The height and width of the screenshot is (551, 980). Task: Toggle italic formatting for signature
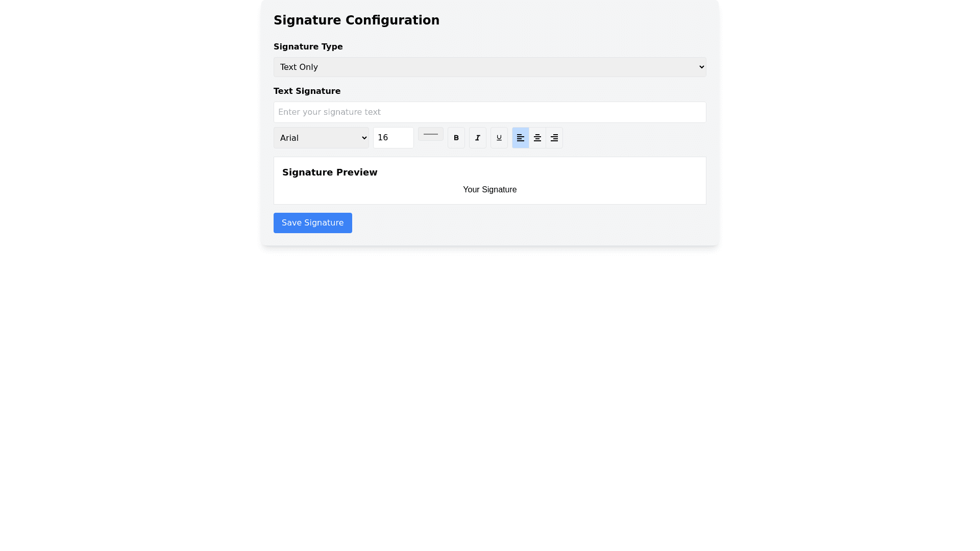tap(477, 138)
